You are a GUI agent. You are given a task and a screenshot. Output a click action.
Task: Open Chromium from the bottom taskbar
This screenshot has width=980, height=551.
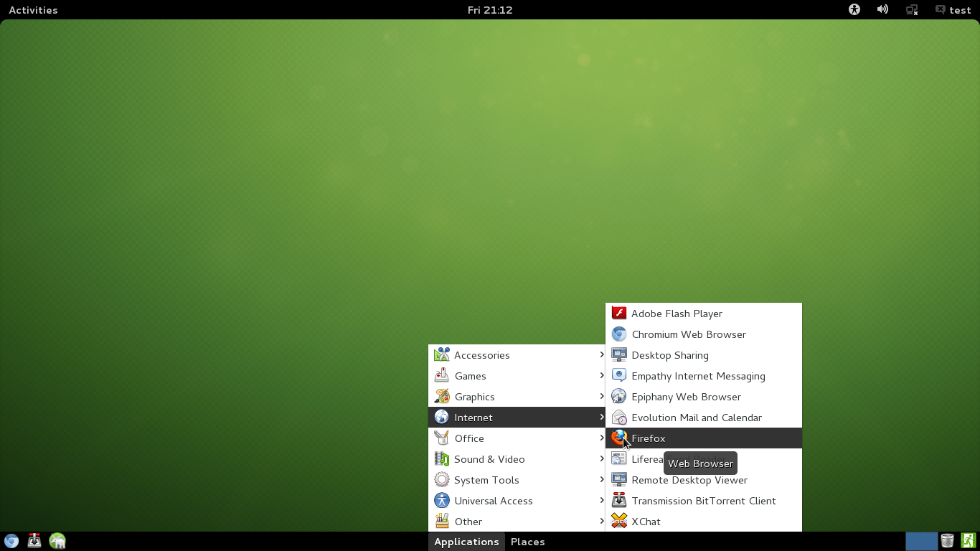point(11,540)
